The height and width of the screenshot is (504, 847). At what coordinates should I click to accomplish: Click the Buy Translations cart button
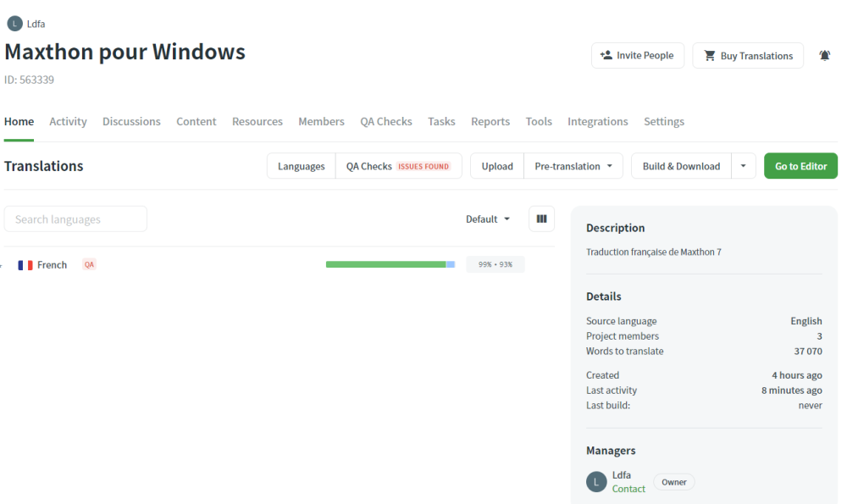tap(748, 56)
